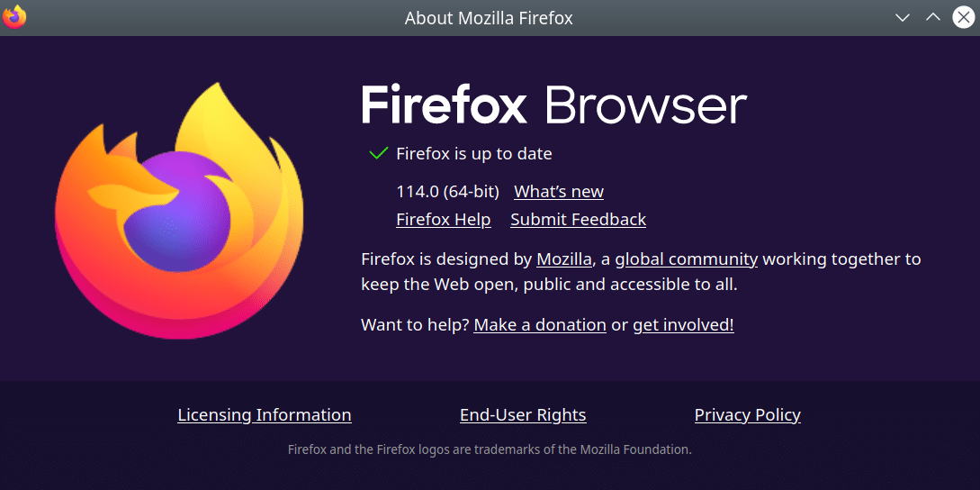The height and width of the screenshot is (490, 980).
Task: Click the Firefox is up to date status text
Action: [474, 154]
